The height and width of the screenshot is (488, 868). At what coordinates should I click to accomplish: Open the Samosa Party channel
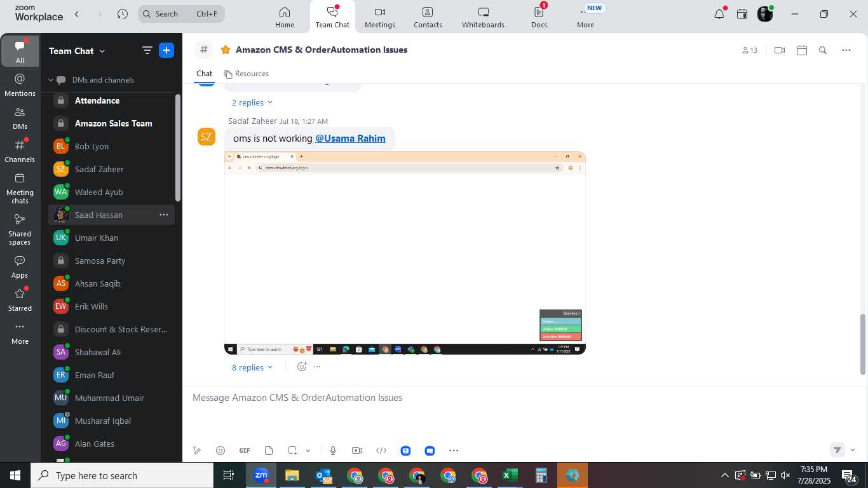111,261
